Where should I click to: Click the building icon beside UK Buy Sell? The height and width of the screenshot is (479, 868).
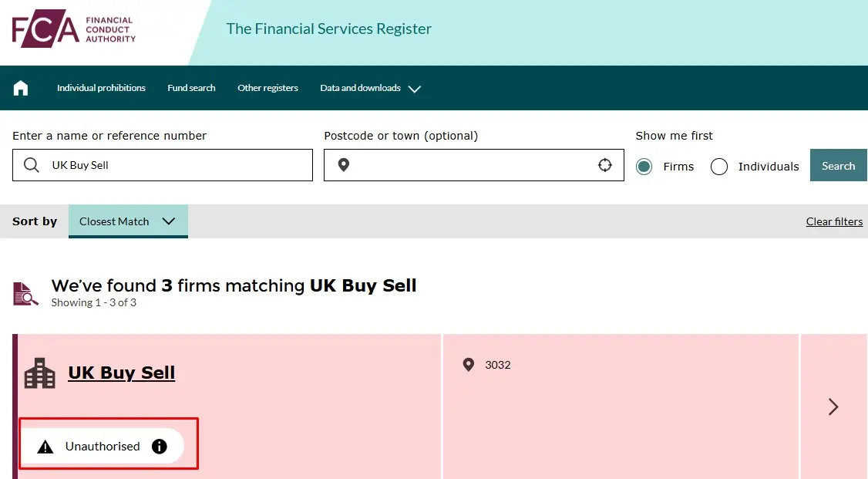coord(39,373)
